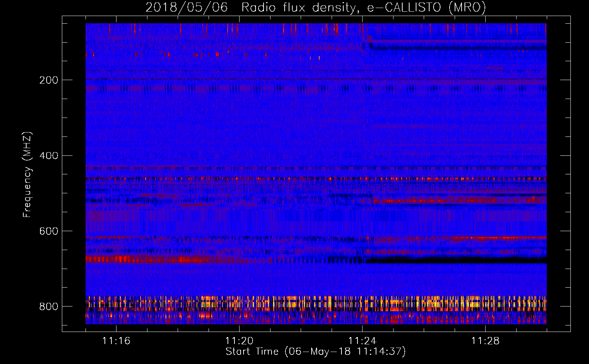Image resolution: width=589 pixels, height=364 pixels.
Task: Click the 'Radio flux density, e-CALLISTO (MRO)' title text
Action: coord(364,8)
